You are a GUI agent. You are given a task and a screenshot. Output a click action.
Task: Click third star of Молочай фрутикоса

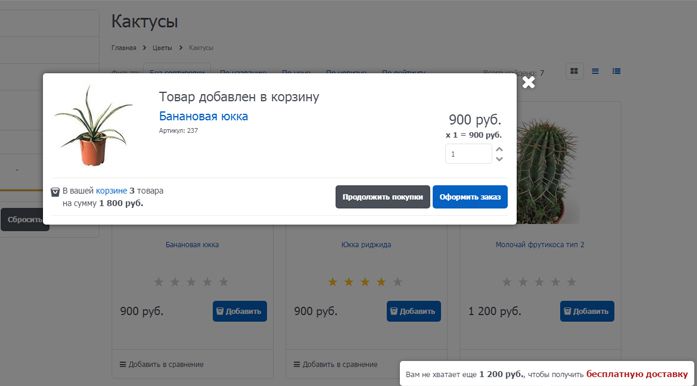click(x=539, y=281)
